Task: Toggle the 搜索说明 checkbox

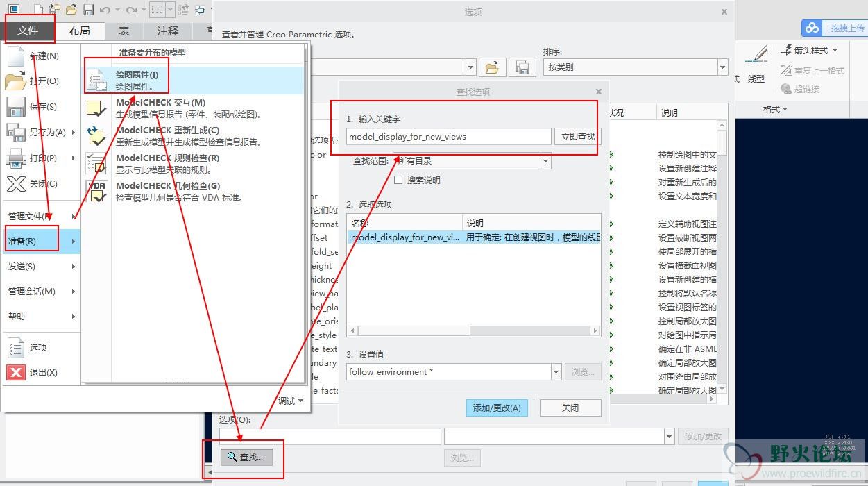Action: 398,180
